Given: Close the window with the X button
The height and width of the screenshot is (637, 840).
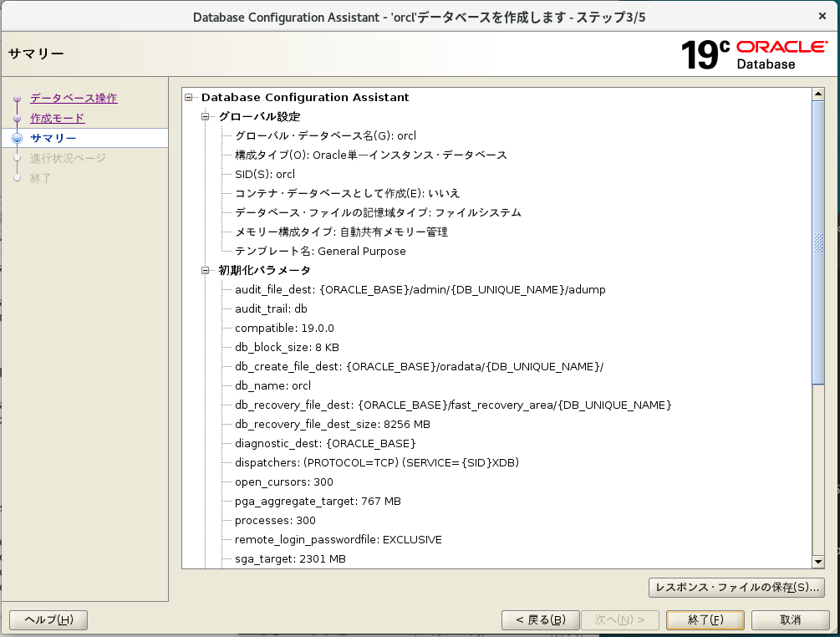Looking at the screenshot, I should (x=822, y=16).
